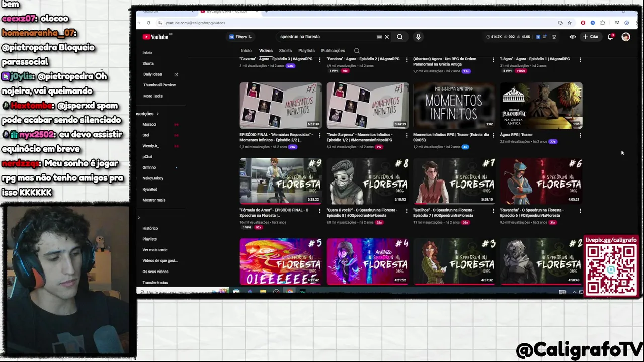The image size is (644, 362).
Task: Open Speedrun na Floresta #7 thumbnail
Action: click(454, 181)
